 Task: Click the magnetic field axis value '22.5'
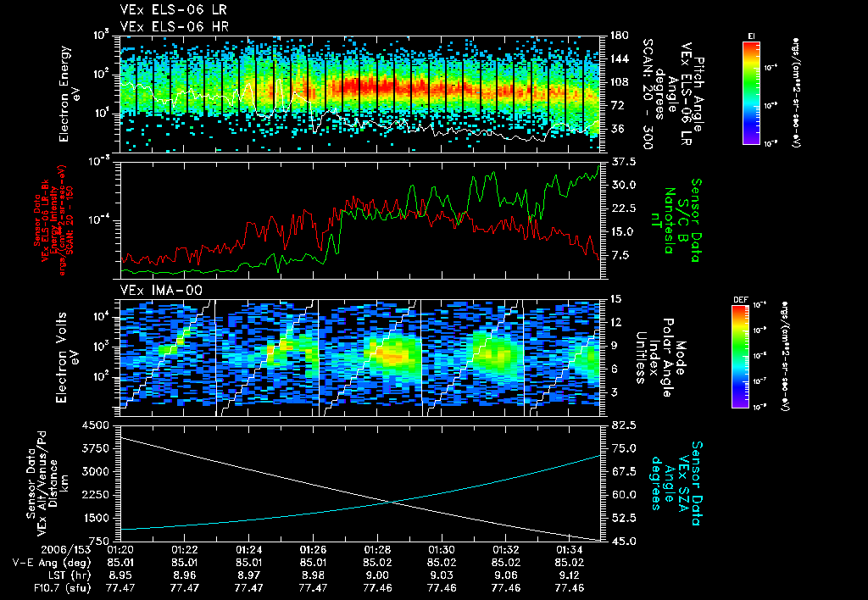[x=625, y=208]
